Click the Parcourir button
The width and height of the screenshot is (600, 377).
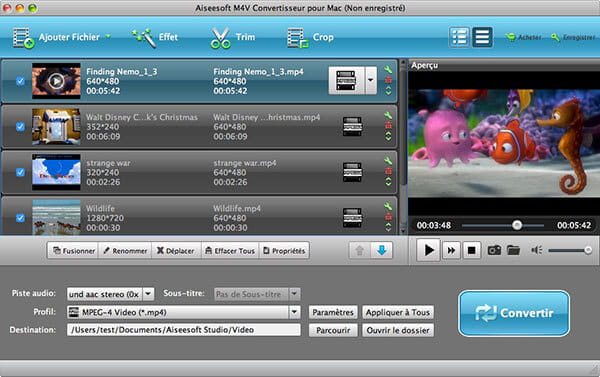pyautogui.click(x=333, y=330)
